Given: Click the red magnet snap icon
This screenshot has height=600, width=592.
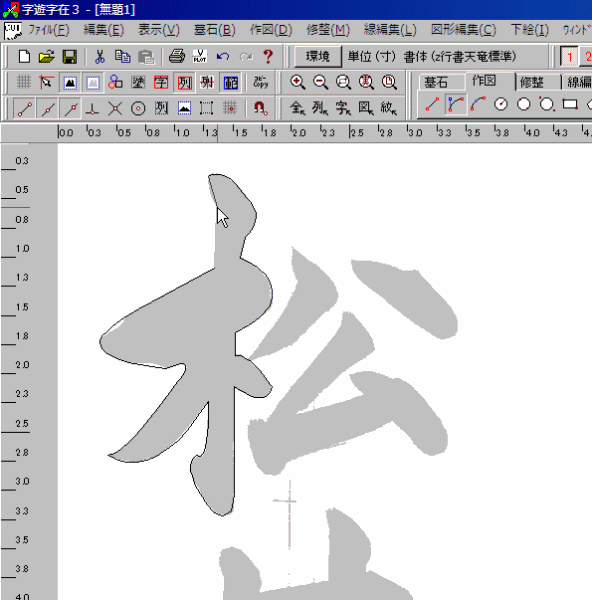Looking at the screenshot, I should [x=261, y=108].
